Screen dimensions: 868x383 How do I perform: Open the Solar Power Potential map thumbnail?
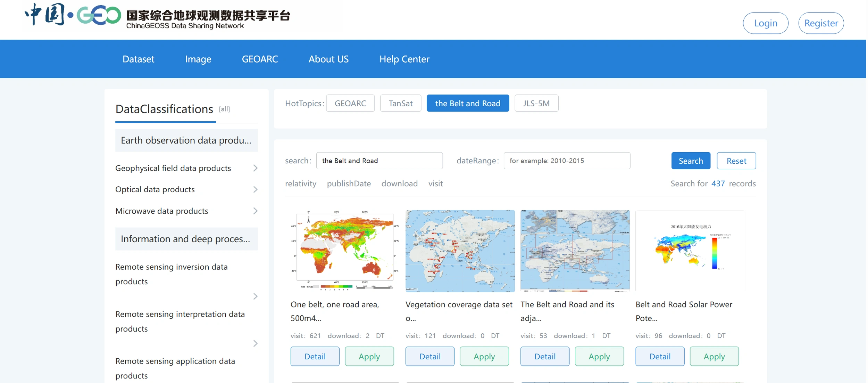pyautogui.click(x=690, y=251)
